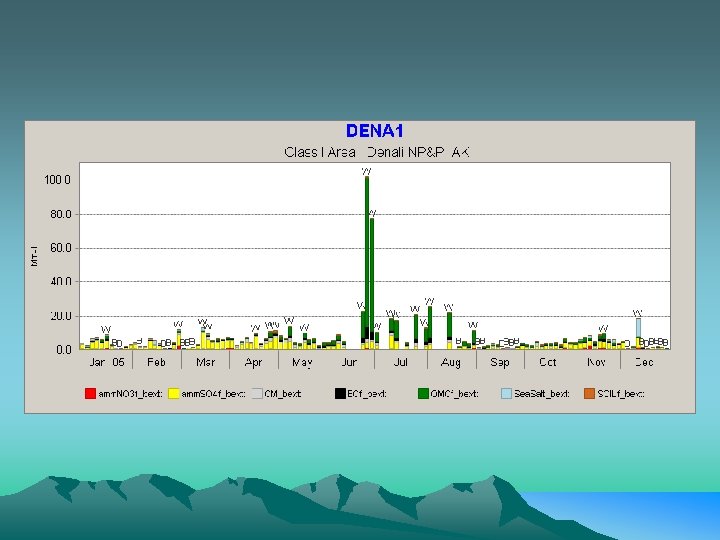
Task: Click the 0.0 y-axis label
Action: pos(64,350)
